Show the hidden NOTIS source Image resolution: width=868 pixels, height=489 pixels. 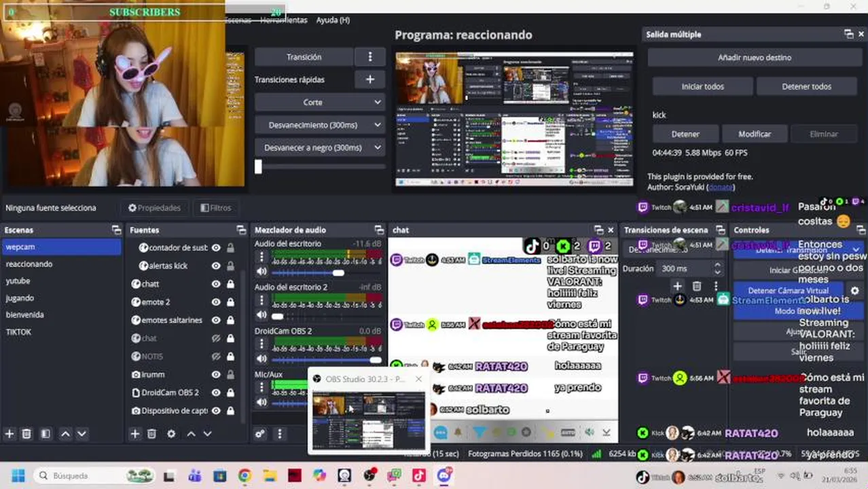[x=216, y=357]
